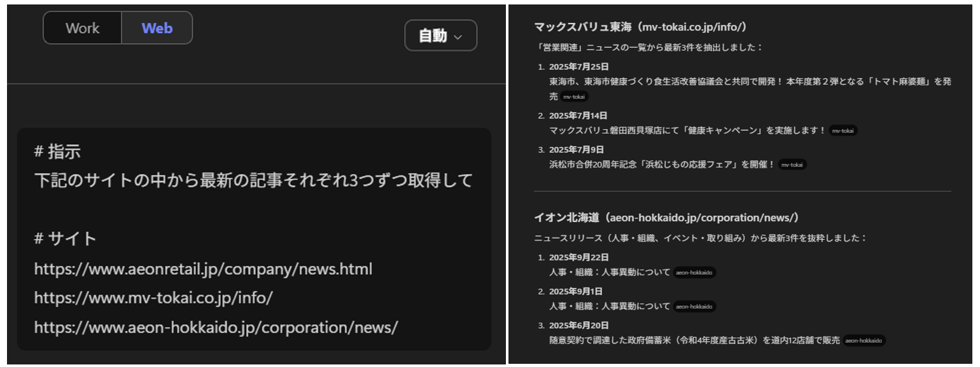
Task: Open the mv-tokai chip after 浜松じもの応援フェア
Action: [792, 165]
